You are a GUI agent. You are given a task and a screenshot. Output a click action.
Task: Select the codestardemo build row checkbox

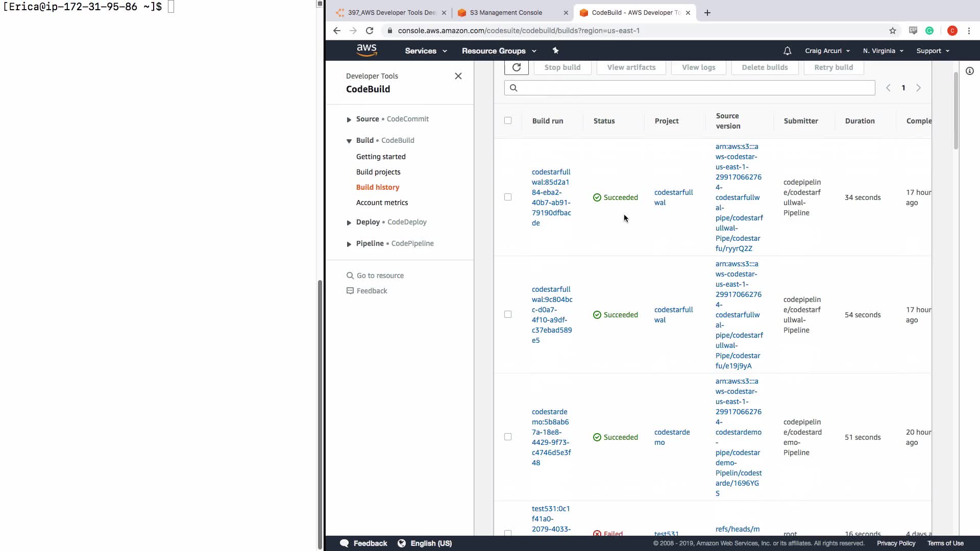pyautogui.click(x=507, y=437)
